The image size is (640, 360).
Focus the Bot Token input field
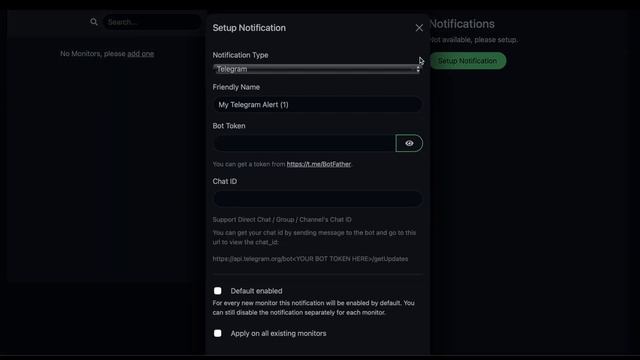(x=304, y=143)
